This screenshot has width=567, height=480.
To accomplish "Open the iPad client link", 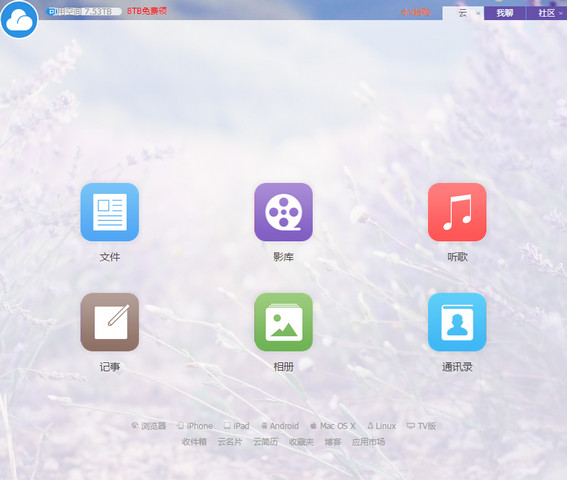I will click(x=237, y=426).
